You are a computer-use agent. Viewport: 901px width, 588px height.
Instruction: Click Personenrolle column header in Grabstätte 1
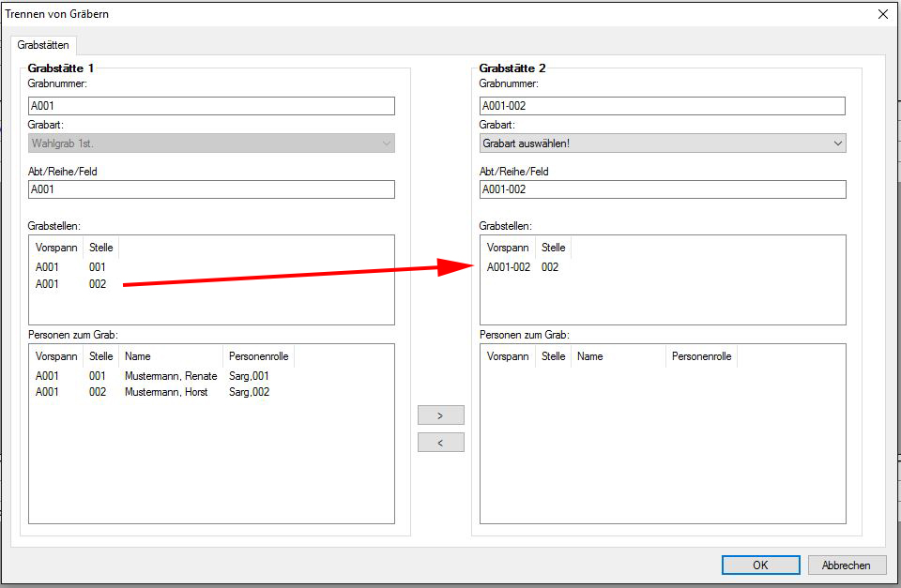[258, 356]
